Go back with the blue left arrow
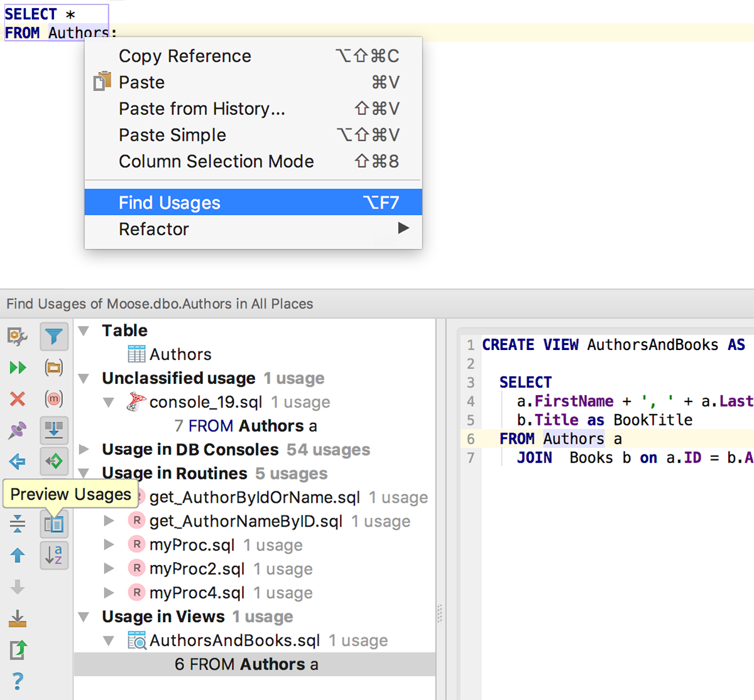This screenshot has width=754, height=700. [18, 462]
